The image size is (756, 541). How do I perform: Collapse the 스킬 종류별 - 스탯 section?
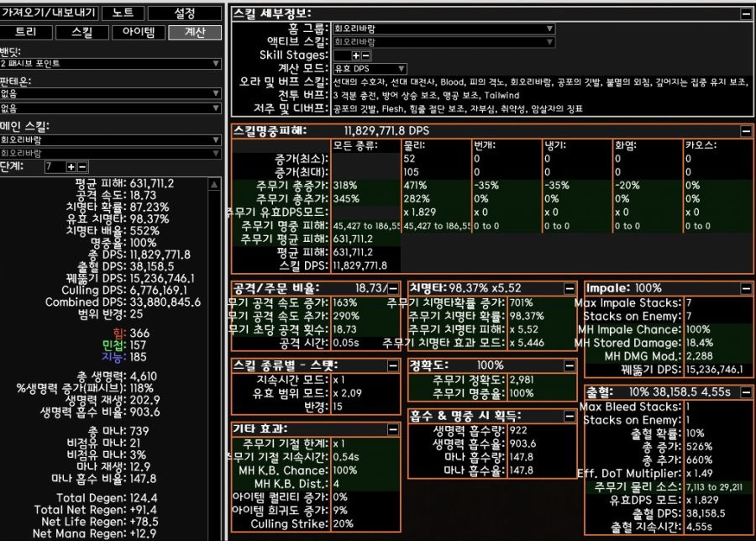[393, 366]
